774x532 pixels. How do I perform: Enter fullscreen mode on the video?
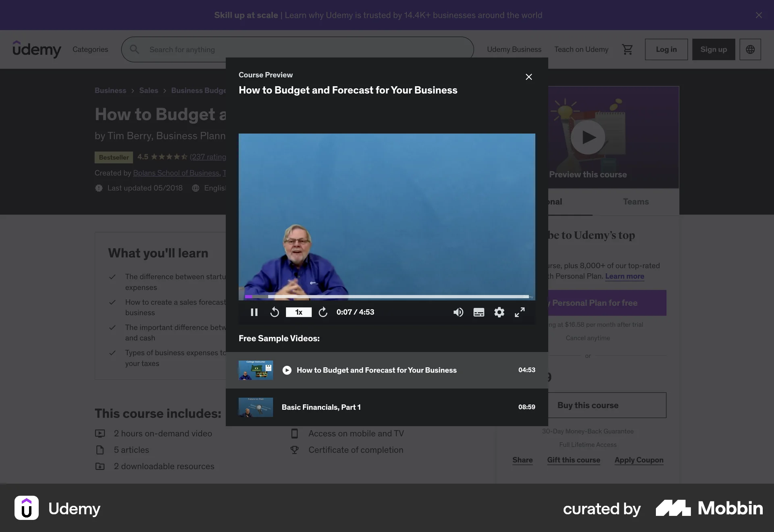520,312
